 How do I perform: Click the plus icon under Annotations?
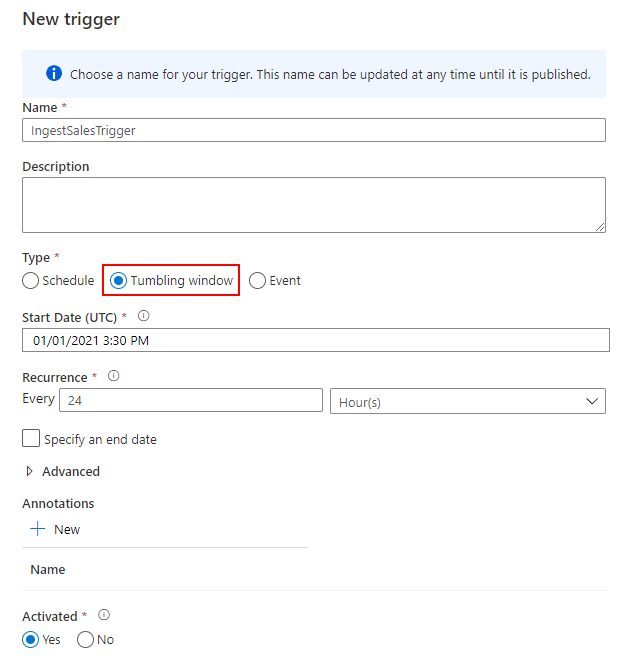38,529
